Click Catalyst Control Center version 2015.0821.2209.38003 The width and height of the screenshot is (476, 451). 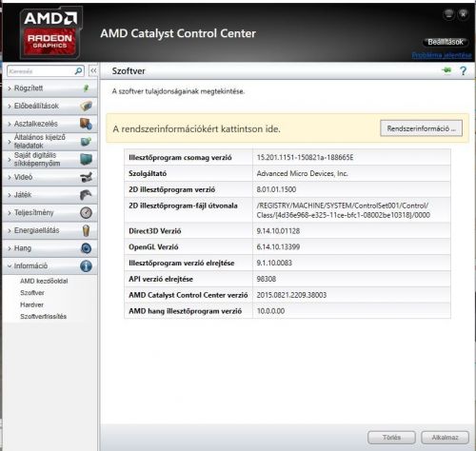[x=291, y=295]
